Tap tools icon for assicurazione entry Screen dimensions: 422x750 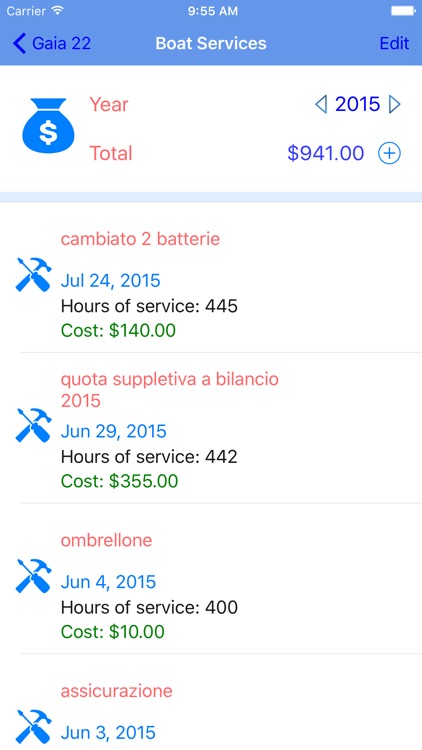[x=33, y=726]
